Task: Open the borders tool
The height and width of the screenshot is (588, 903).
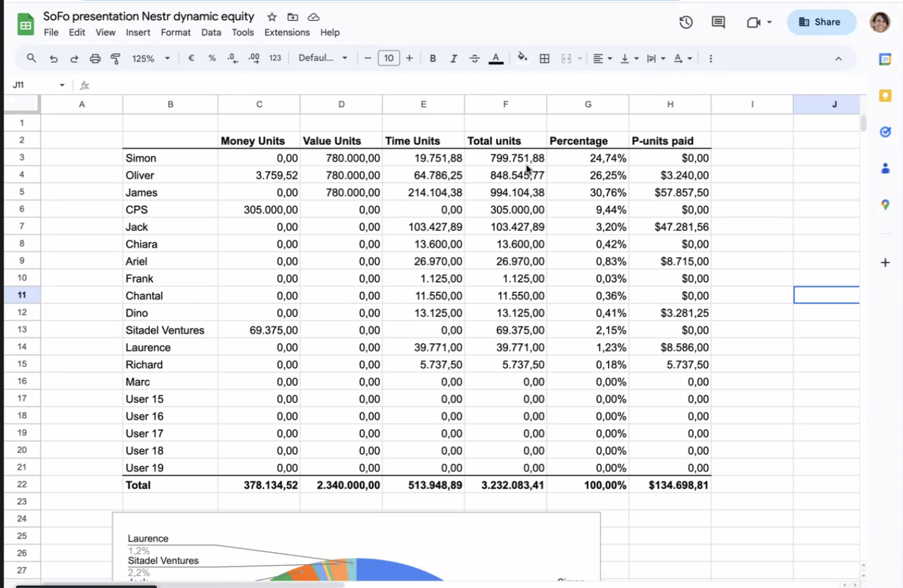Action: (x=544, y=59)
